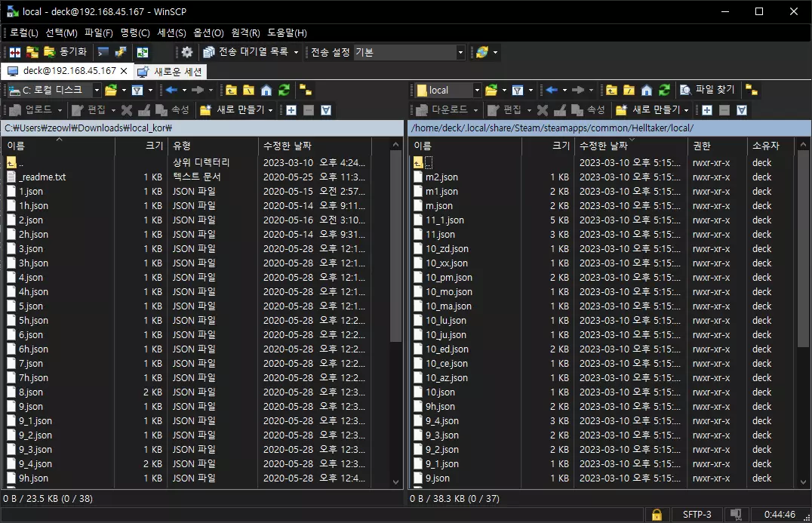Go to parent directory in remote panel

tap(611, 91)
